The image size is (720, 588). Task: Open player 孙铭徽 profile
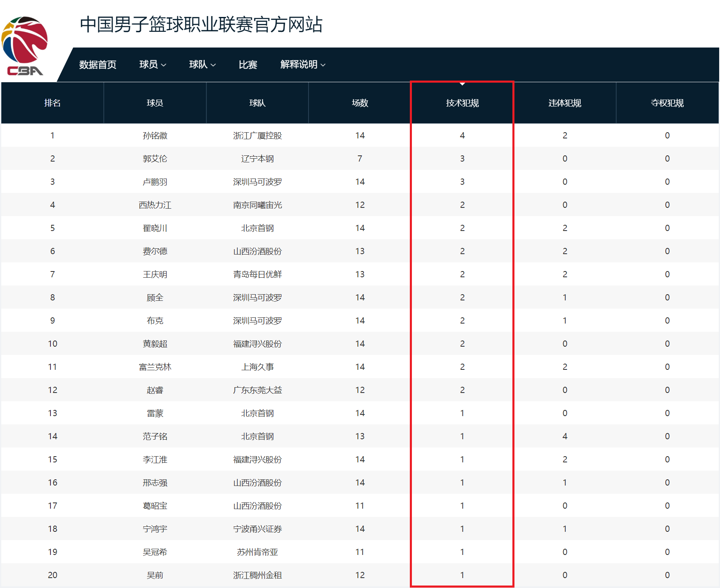tap(155, 136)
